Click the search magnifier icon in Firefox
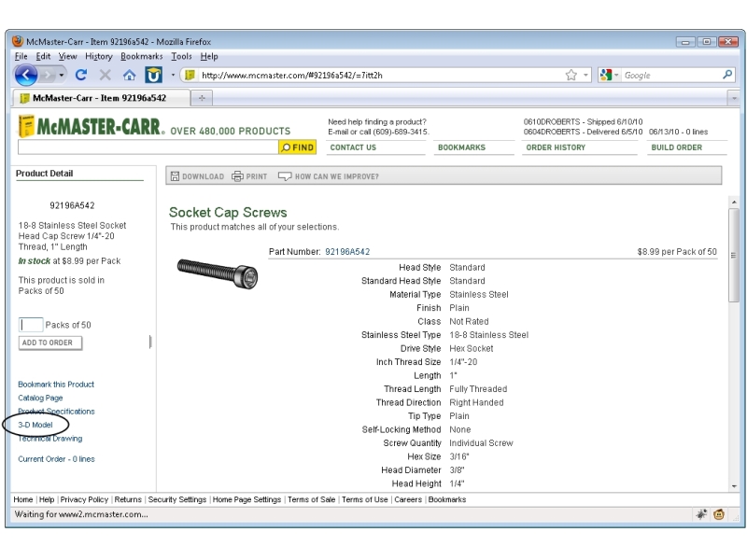Screen dimensions: 747x560 pos(727,75)
